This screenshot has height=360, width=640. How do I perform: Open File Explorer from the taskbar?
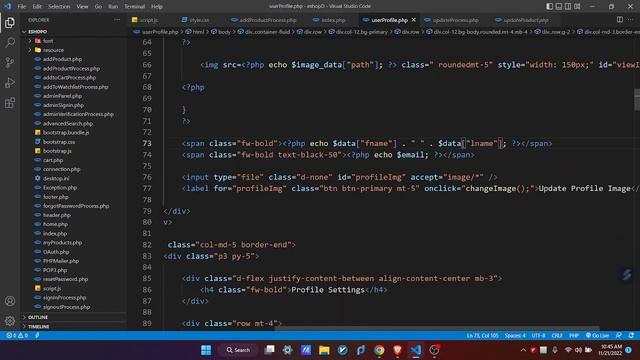[x=324, y=350]
